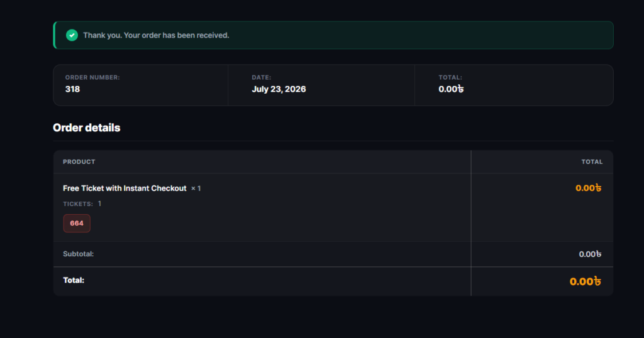Click the TOTAL column header in the table
The width and height of the screenshot is (644, 338).
pyautogui.click(x=592, y=161)
